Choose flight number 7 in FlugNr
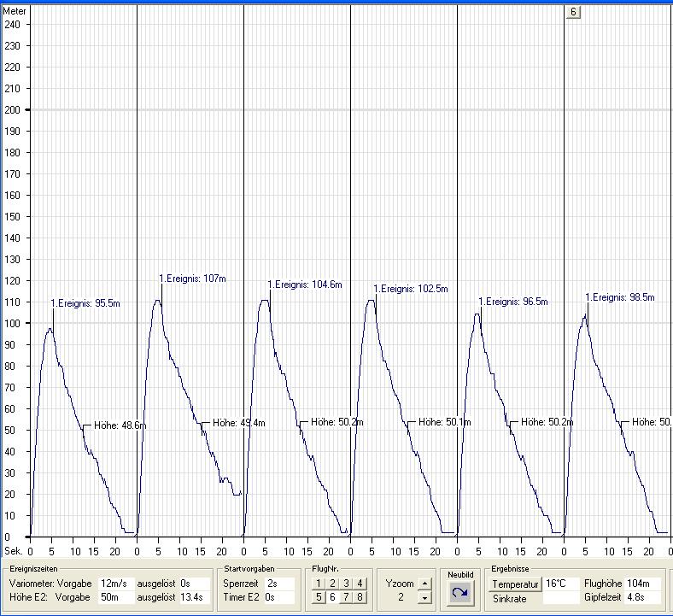This screenshot has width=673, height=616. click(346, 597)
